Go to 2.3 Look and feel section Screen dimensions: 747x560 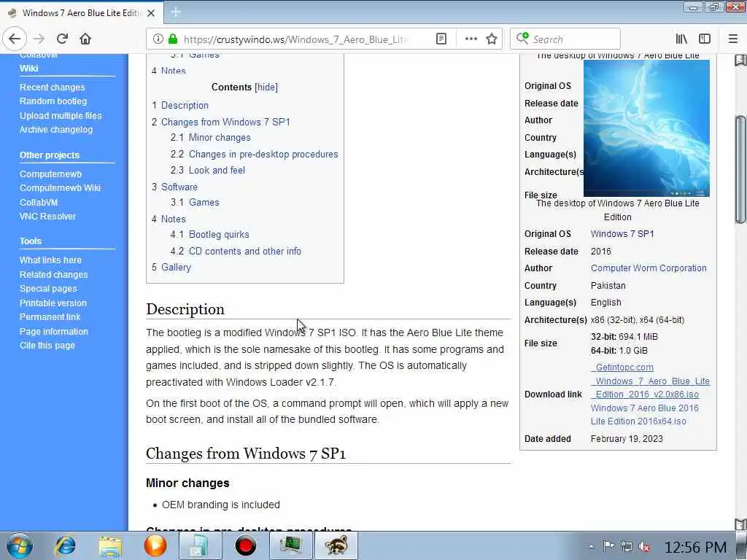click(208, 171)
